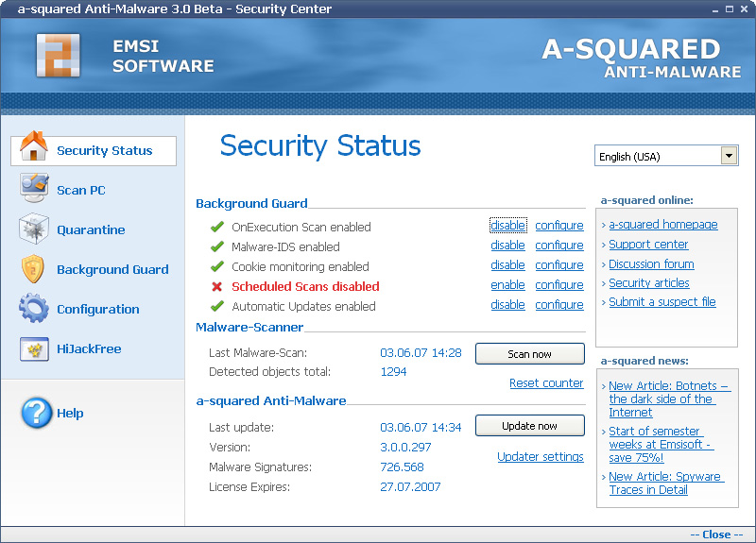Open Updater settings link

pos(541,456)
